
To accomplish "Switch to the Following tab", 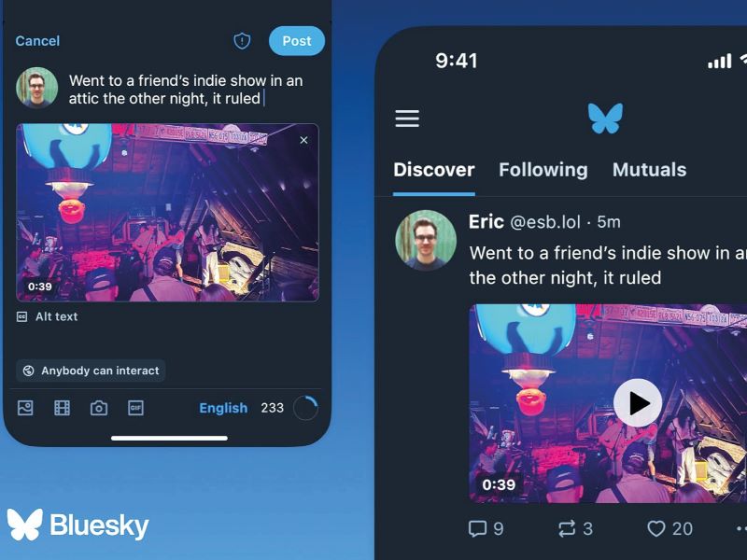I will pos(543,170).
